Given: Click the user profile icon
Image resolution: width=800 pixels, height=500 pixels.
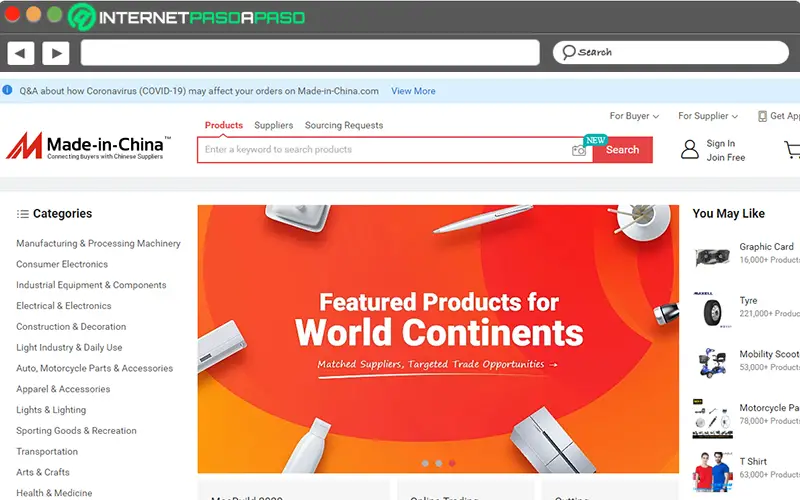Looking at the screenshot, I should (690, 149).
